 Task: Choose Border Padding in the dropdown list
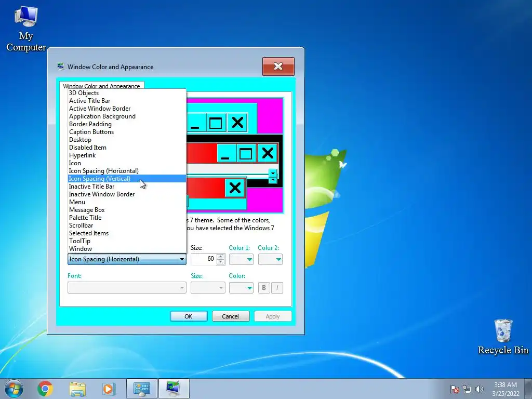click(x=127, y=124)
